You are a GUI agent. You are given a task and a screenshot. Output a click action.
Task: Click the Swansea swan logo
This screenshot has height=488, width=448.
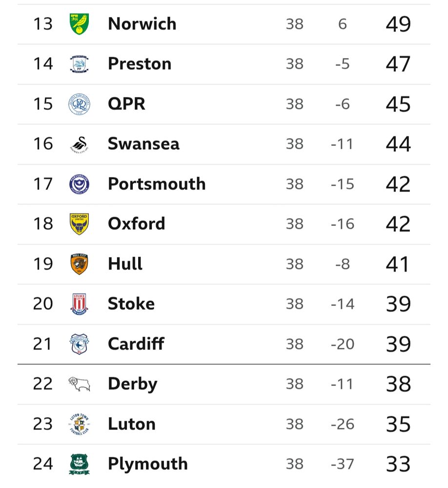79,144
